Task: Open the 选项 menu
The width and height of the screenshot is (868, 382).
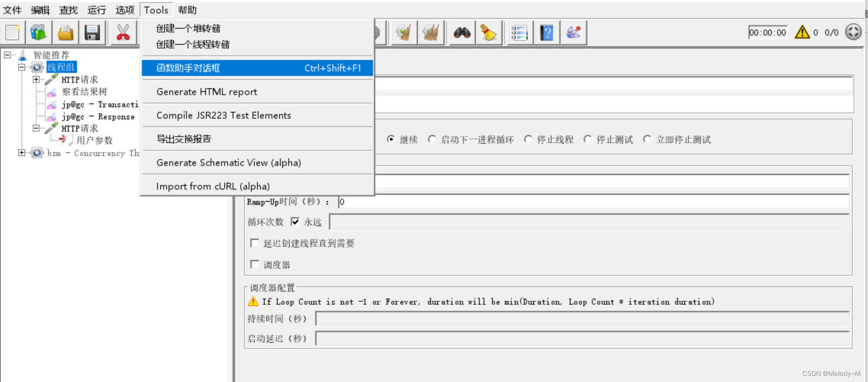Action: (125, 10)
